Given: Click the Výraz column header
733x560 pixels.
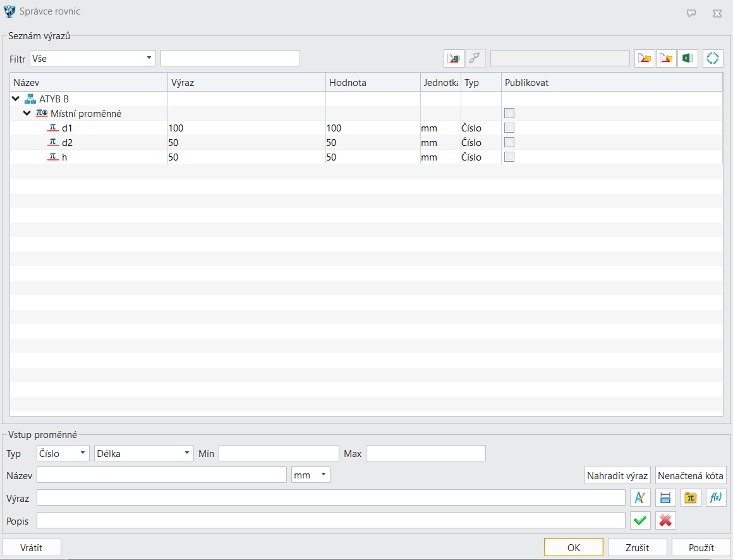Looking at the screenshot, I should pos(247,82).
